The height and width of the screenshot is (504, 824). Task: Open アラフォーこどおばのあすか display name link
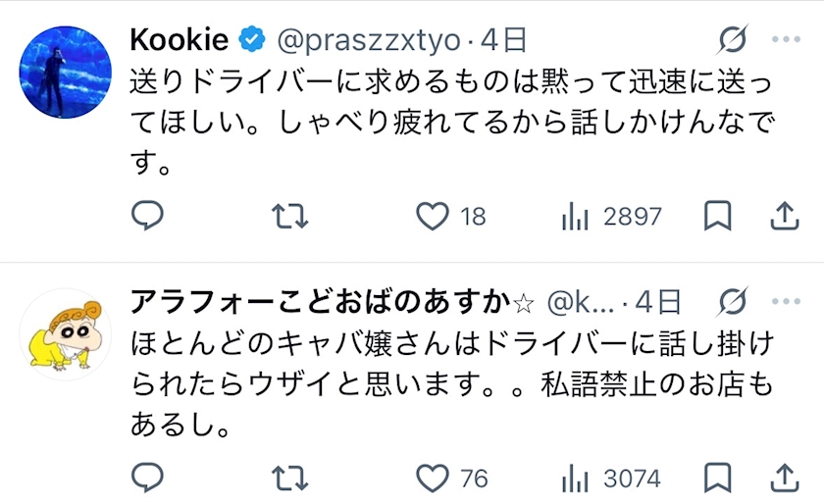(x=320, y=303)
